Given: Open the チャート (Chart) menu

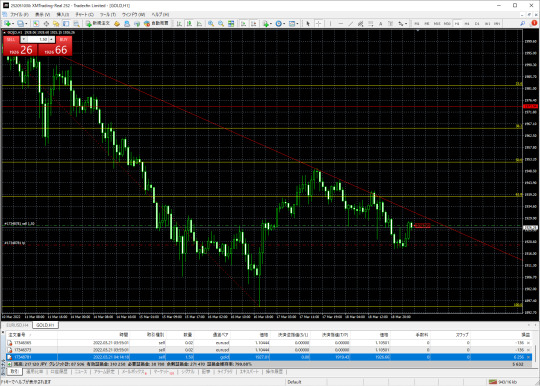Looking at the screenshot, I should 84,14.
